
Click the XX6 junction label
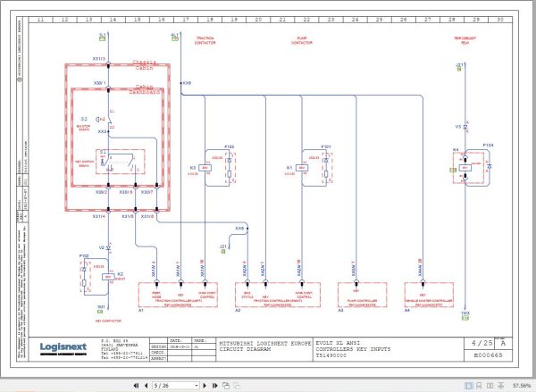pyautogui.click(x=187, y=83)
